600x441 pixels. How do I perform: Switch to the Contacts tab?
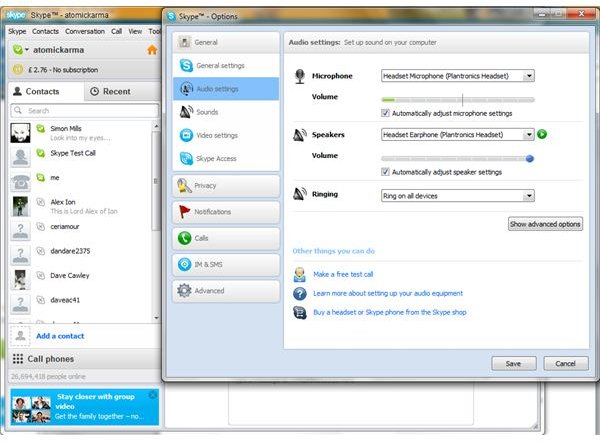point(46,91)
